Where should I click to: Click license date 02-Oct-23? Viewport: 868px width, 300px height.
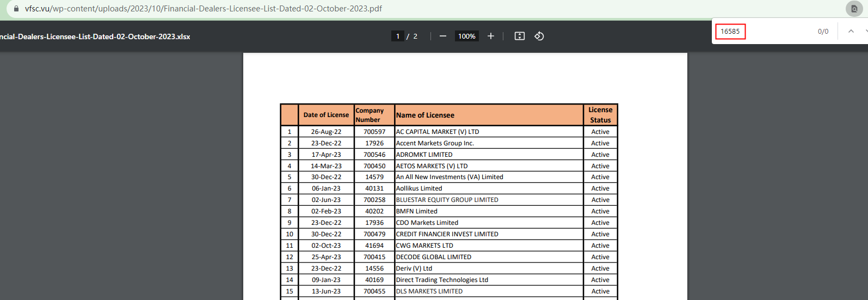coord(326,246)
